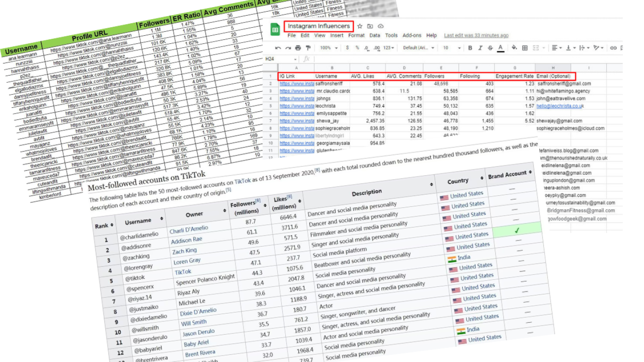Open hello@leochrista.co.uk email link
The height and width of the screenshot is (362, 644).
pyautogui.click(x=560, y=106)
